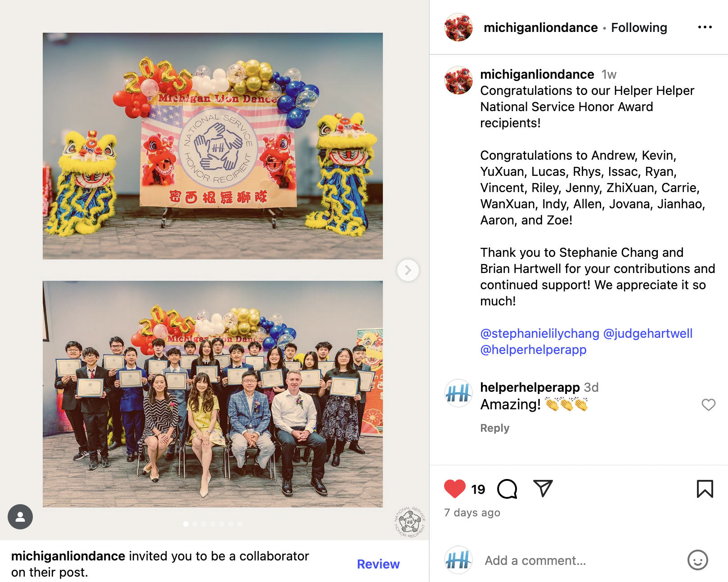
Task: Reply to helperhelperapp's comment
Action: coord(494,428)
